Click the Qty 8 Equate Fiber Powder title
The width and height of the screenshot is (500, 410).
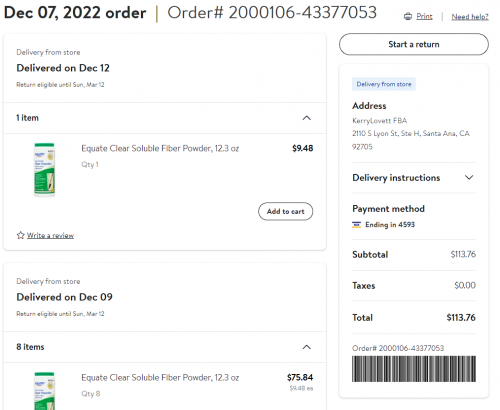pyautogui.click(x=160, y=378)
